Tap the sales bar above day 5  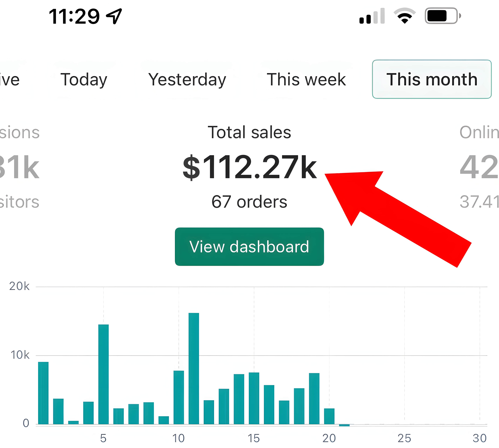pyautogui.click(x=103, y=374)
